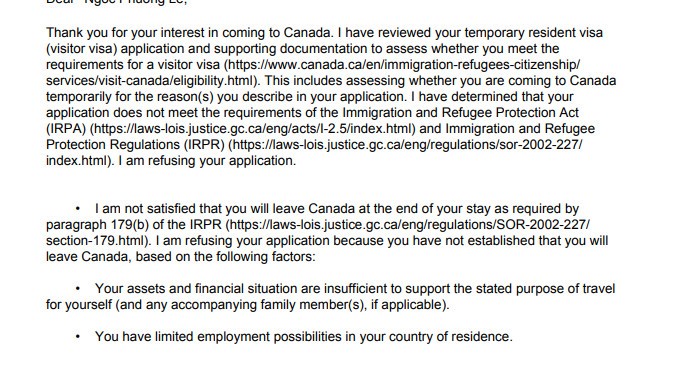The width and height of the screenshot is (690, 382).
Task: Click the bullet before 'You have limited employment'
Action: pos(78,337)
